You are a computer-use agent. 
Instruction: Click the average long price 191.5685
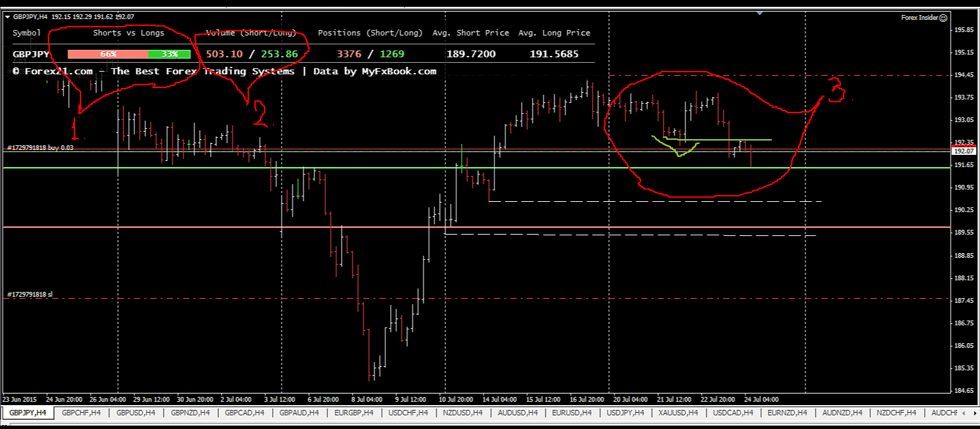click(x=553, y=54)
